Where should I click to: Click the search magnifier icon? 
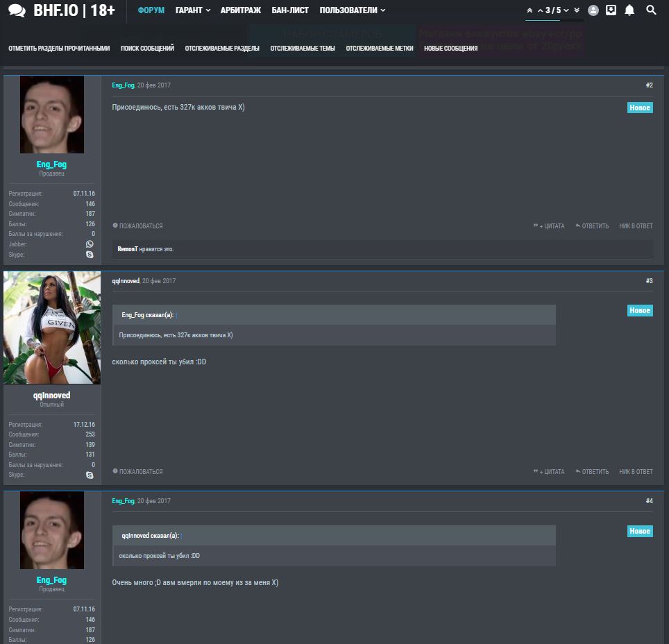[x=651, y=10]
